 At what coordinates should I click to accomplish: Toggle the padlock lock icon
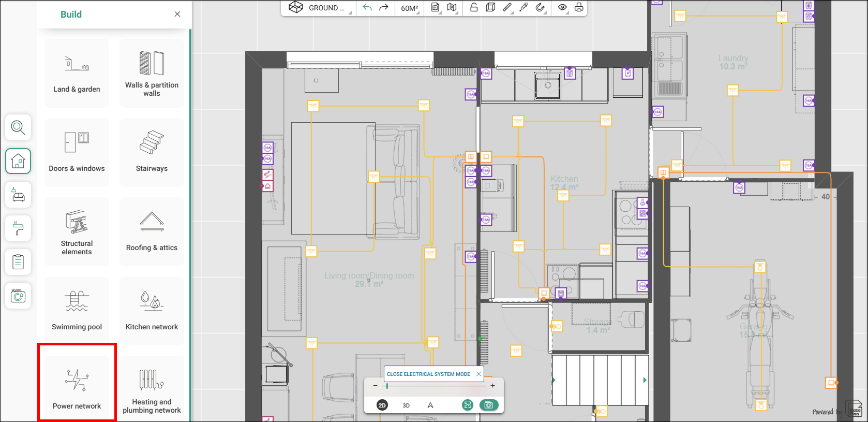[x=473, y=8]
